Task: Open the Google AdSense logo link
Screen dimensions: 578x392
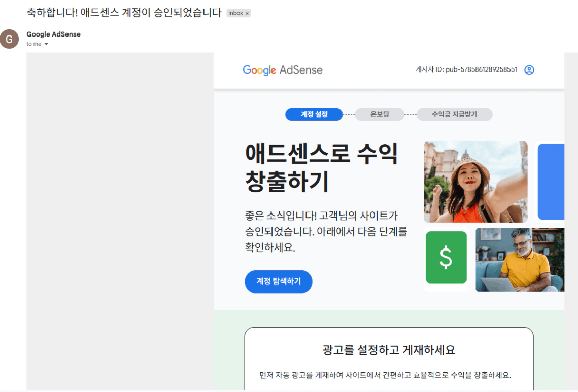Action: pyautogui.click(x=282, y=69)
